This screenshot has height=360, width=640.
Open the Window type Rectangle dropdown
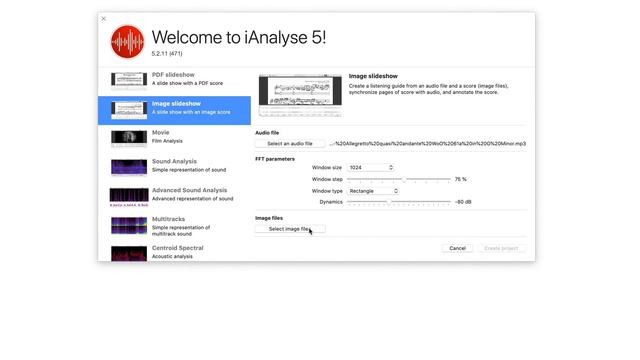[373, 191]
